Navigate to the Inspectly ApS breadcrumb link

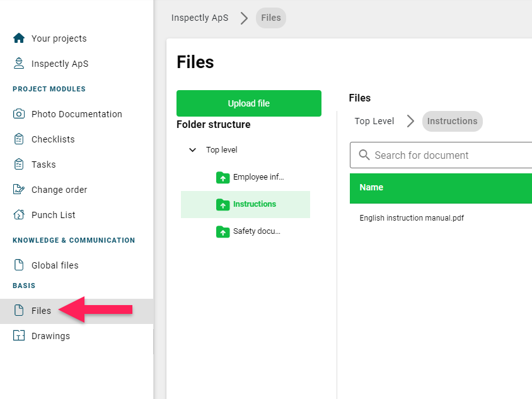[199, 18]
